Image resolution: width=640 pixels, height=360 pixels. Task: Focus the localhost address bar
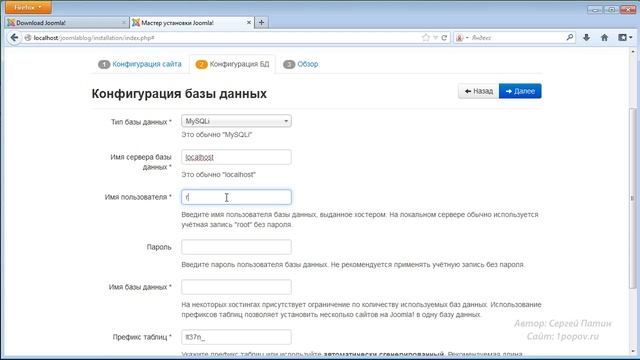[224, 38]
